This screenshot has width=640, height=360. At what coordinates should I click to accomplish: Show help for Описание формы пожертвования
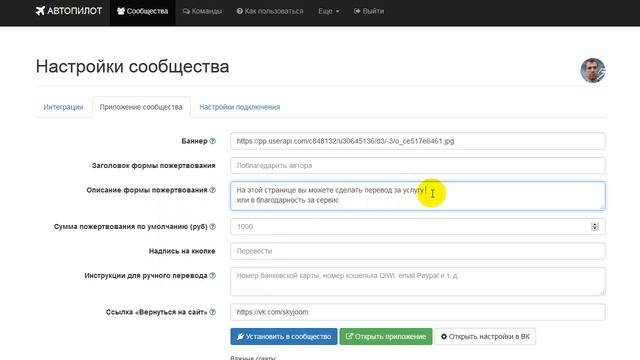[x=213, y=190]
